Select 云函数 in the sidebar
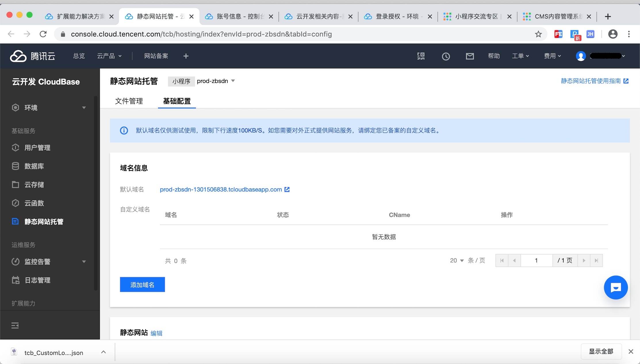The width and height of the screenshot is (640, 364). point(34,203)
